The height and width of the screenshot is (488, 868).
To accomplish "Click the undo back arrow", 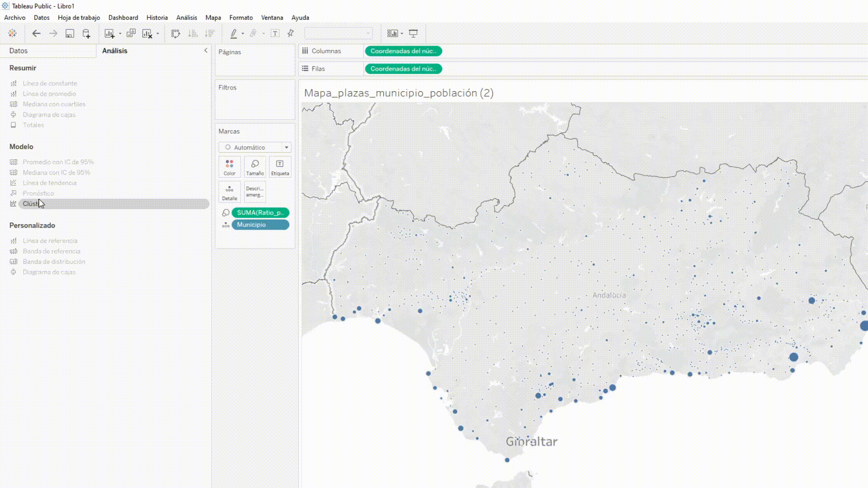I will coord(36,33).
